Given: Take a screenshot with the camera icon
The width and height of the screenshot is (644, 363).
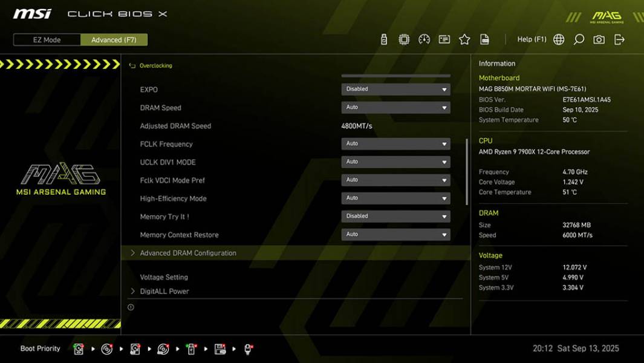Looking at the screenshot, I should pyautogui.click(x=597, y=39).
